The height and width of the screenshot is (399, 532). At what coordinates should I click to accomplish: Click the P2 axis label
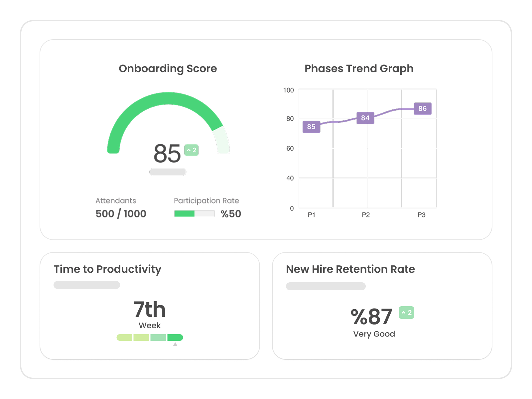point(366,215)
